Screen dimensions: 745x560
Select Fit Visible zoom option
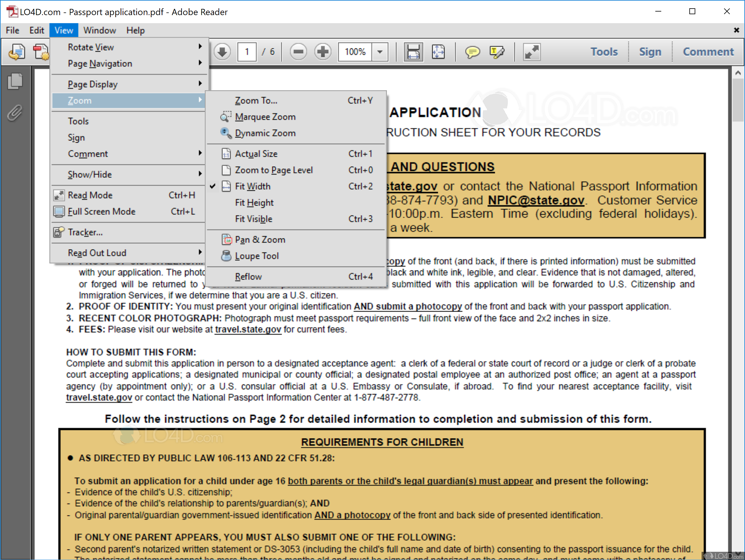(x=253, y=219)
